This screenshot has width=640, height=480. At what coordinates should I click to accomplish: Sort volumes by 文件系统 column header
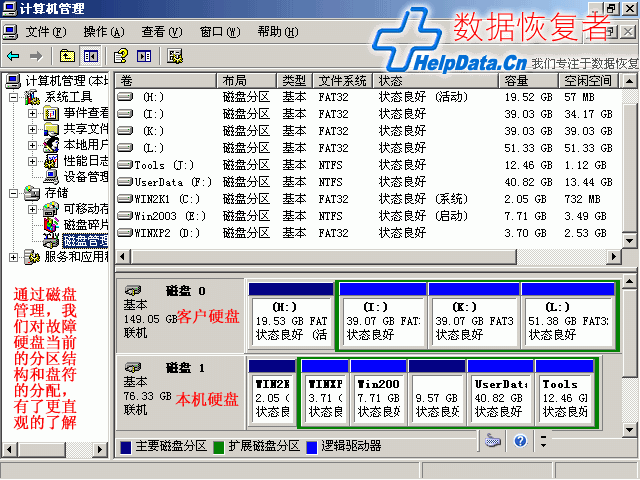[x=343, y=80]
